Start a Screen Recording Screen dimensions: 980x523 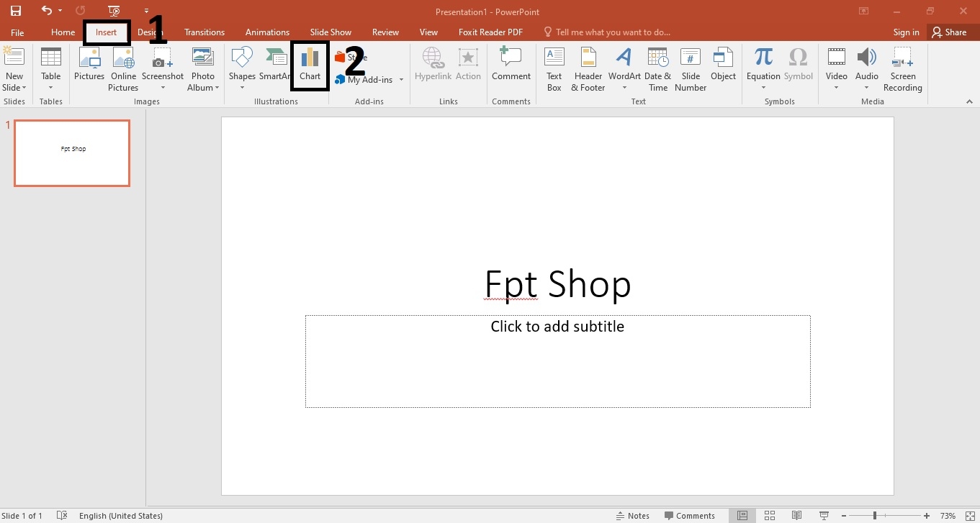click(x=902, y=68)
